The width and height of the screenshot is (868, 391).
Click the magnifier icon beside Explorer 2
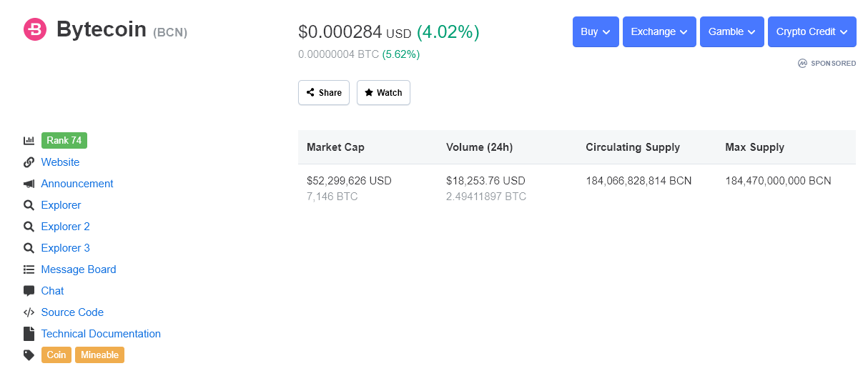tap(29, 227)
